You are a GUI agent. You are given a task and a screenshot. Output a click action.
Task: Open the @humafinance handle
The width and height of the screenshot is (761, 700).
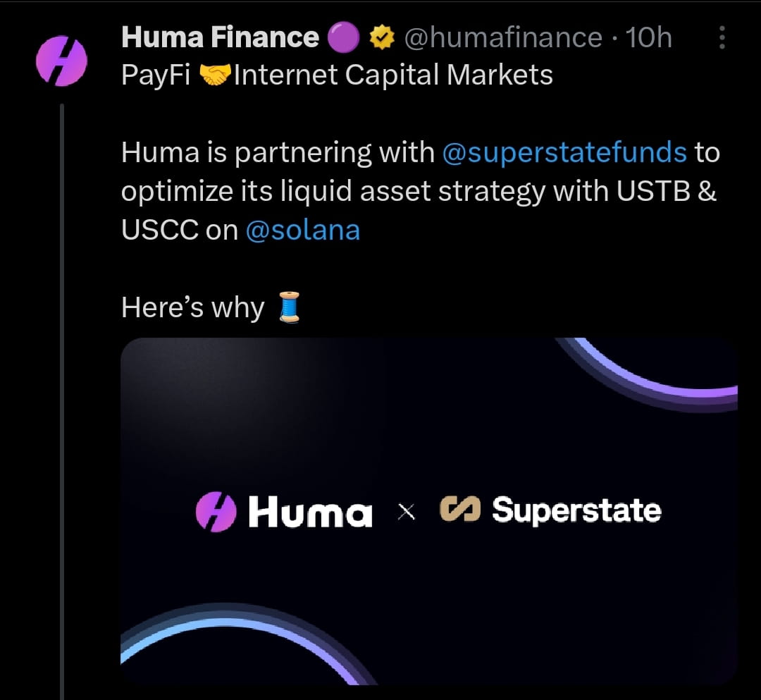pyautogui.click(x=503, y=37)
